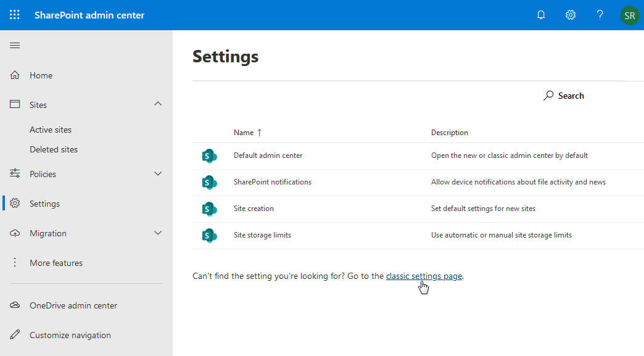Screen dimensions: 644x356
Task: Open More features
Action: pyautogui.click(x=56, y=263)
